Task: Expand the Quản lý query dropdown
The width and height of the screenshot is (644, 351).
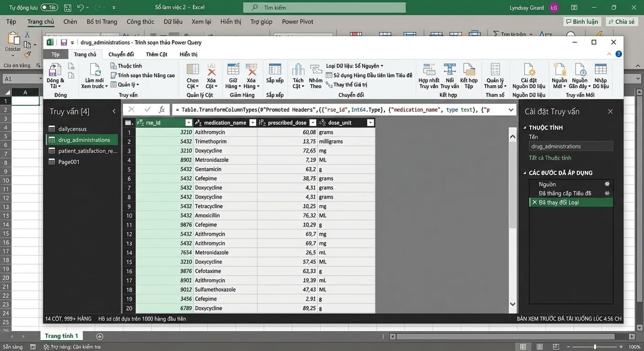Action: (125, 85)
